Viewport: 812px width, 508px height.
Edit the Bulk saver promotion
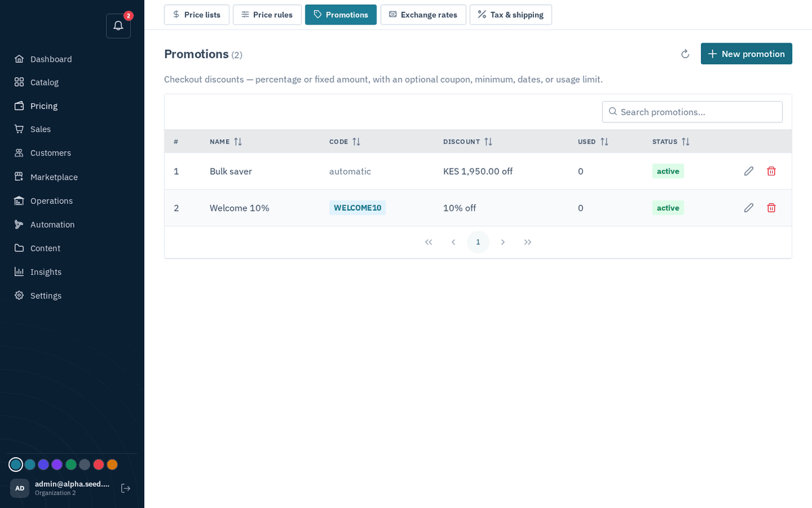tap(748, 171)
